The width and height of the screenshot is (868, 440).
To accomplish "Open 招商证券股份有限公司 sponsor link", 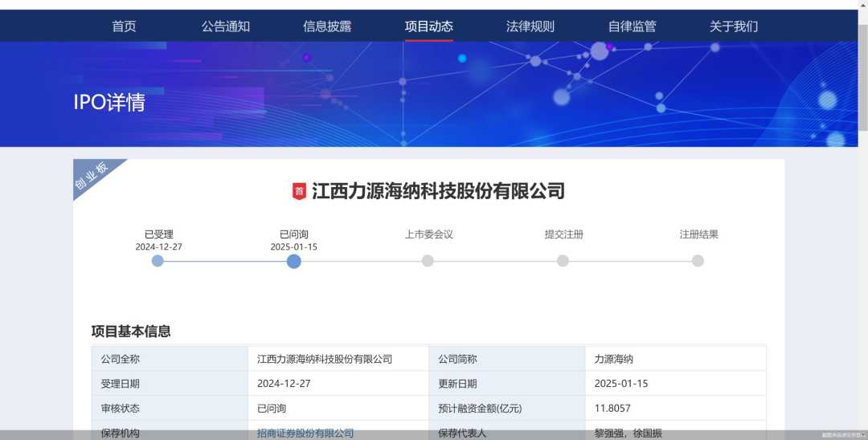I will click(x=305, y=434).
